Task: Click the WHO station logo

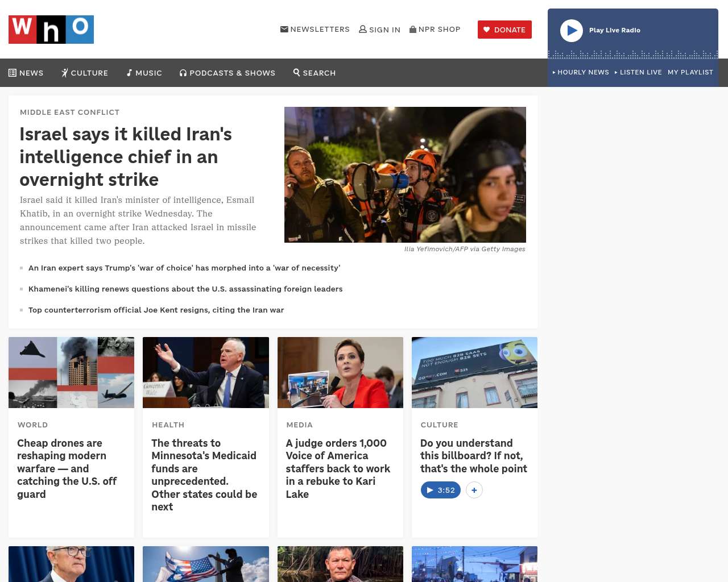Action: point(51,30)
